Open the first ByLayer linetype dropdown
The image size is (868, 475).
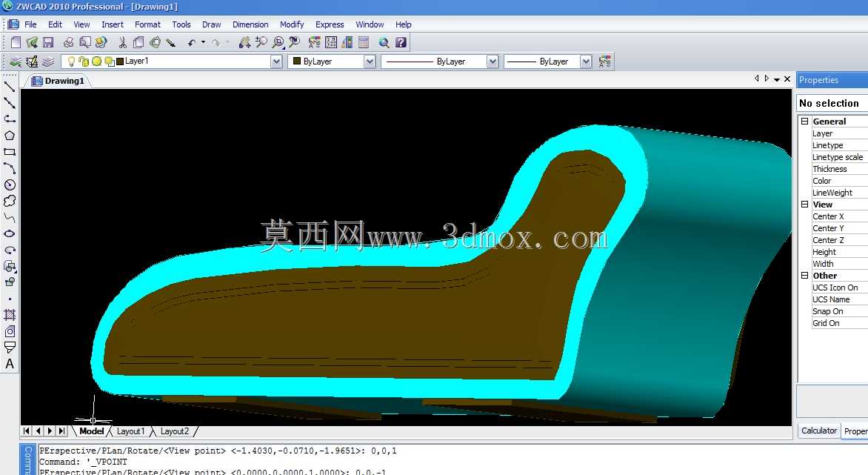coord(493,62)
